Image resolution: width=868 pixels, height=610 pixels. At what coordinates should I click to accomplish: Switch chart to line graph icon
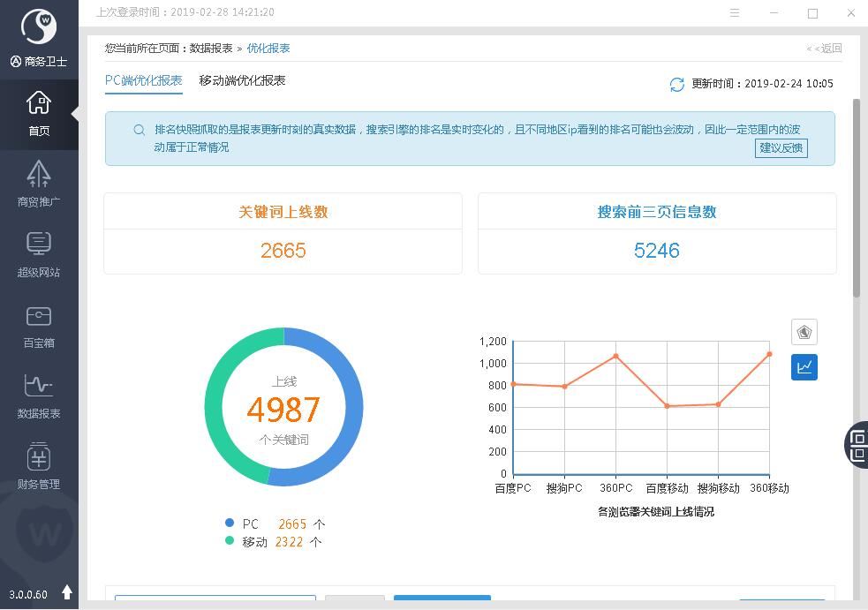(x=804, y=367)
